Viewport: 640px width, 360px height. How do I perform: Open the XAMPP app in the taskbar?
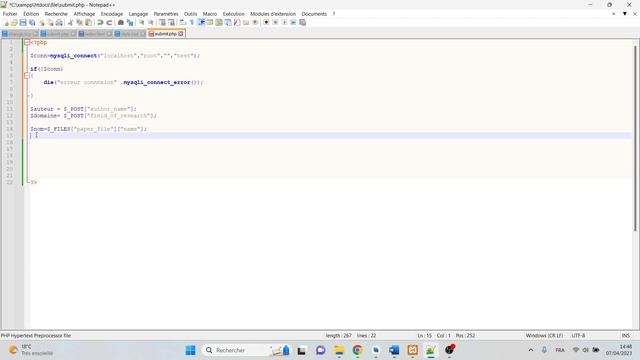[x=413, y=350]
